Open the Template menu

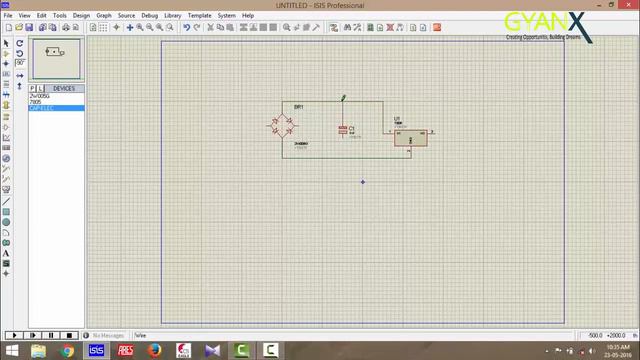pyautogui.click(x=200, y=16)
